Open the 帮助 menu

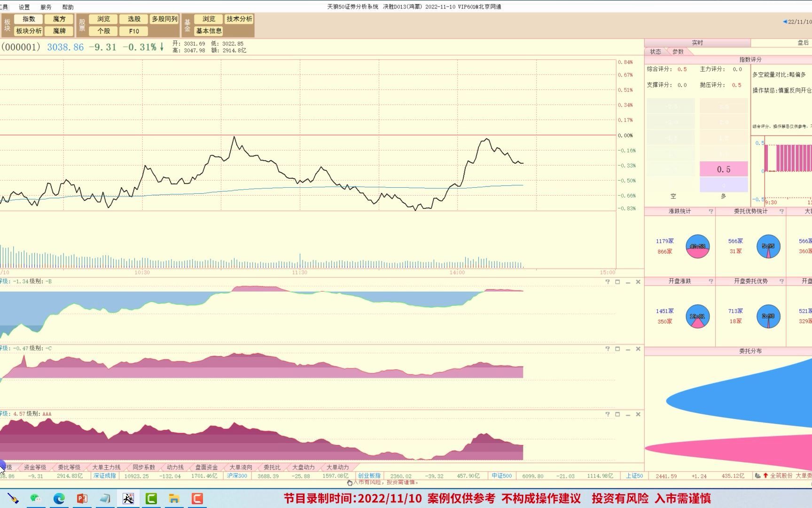pyautogui.click(x=68, y=7)
